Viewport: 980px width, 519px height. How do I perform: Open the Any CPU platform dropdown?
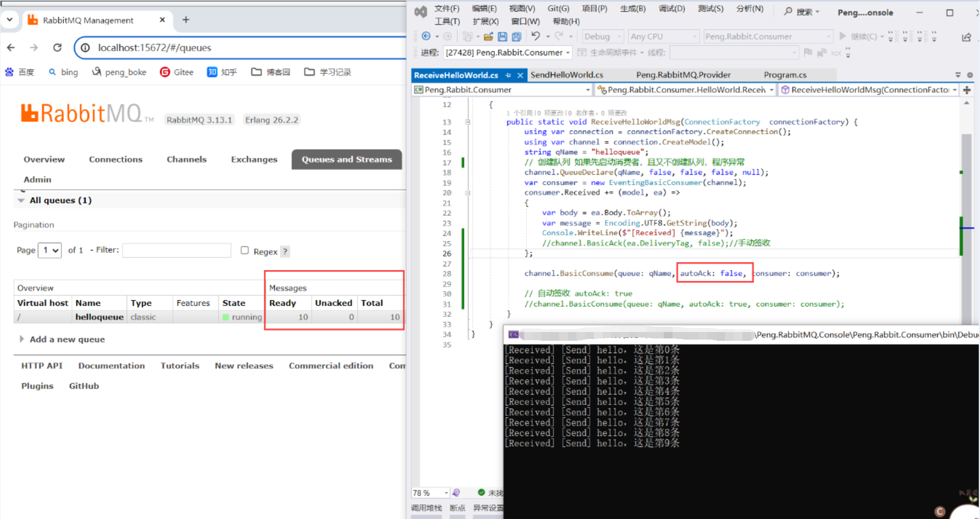coord(663,37)
